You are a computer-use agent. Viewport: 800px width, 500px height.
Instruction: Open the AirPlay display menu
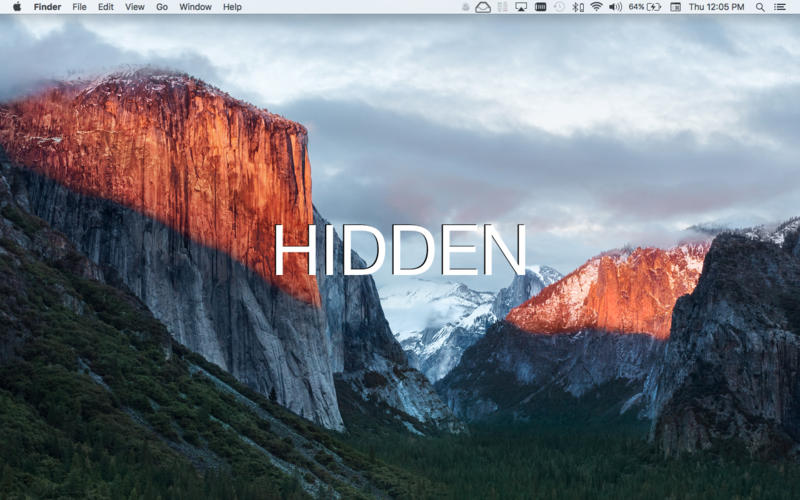[521, 7]
